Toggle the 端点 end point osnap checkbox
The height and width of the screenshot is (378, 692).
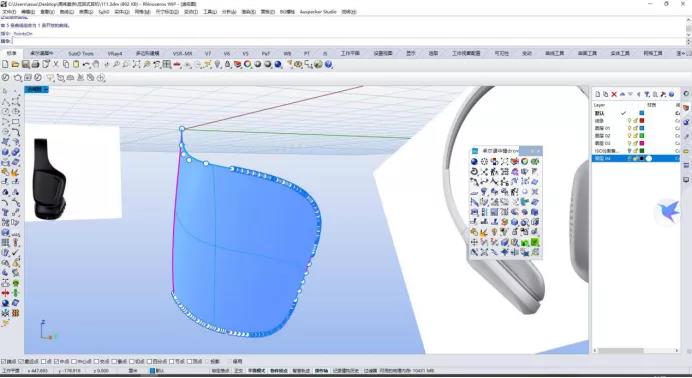[x=4, y=361]
